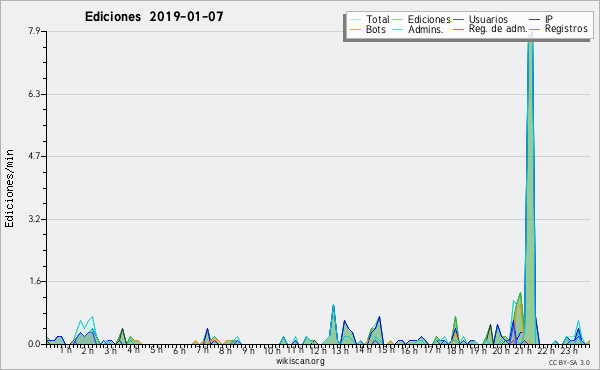Click the y-axis value 1.6
600x370 pixels.
34,281
